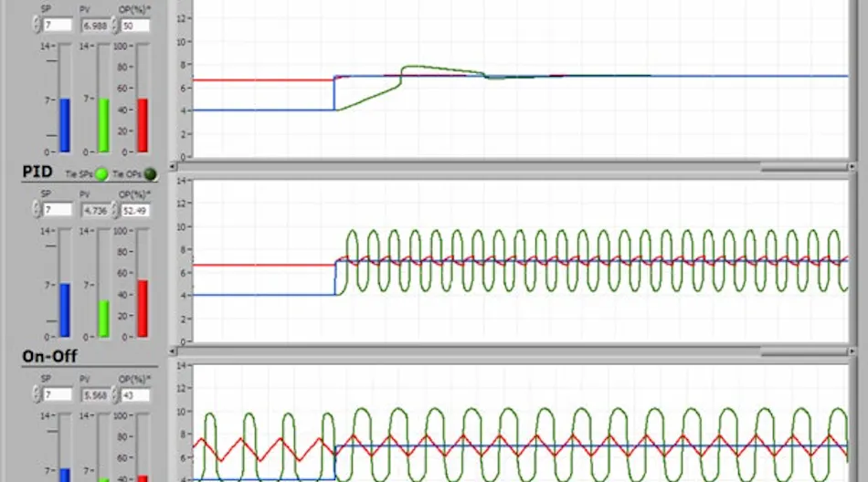868x482 pixels.
Task: Click OP stepper arrows beside value 50
Action: 114,25
